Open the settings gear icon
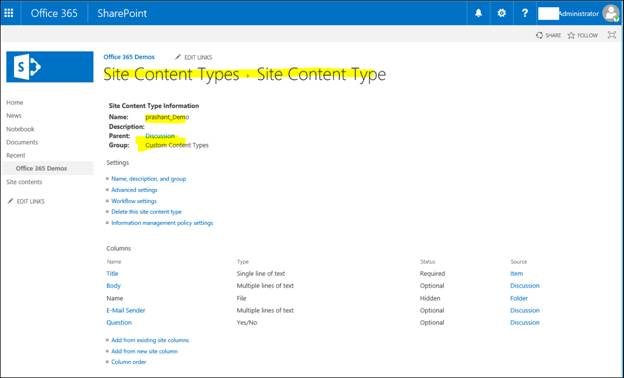 501,13
